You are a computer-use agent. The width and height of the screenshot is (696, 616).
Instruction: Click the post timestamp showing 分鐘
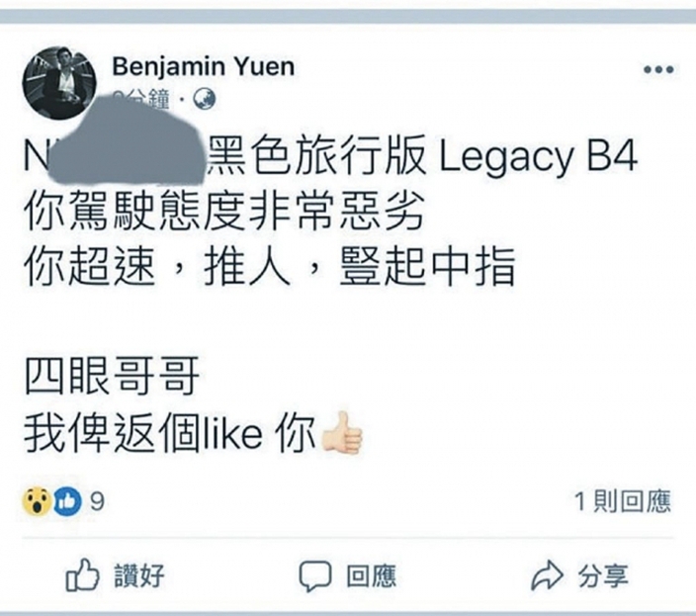(141, 99)
